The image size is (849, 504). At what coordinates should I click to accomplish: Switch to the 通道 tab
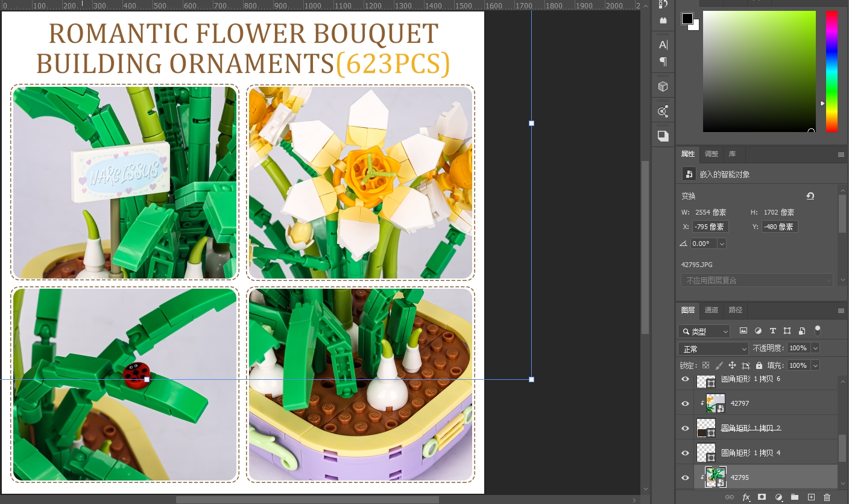pos(712,310)
